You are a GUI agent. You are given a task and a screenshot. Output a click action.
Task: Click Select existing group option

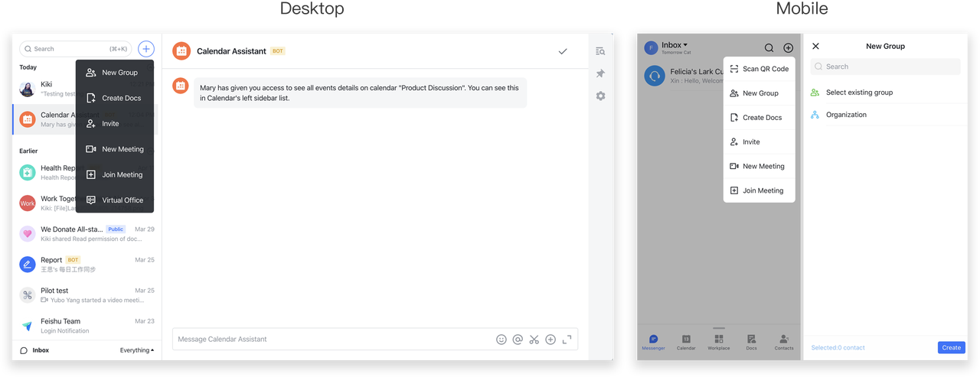pyautogui.click(x=859, y=93)
